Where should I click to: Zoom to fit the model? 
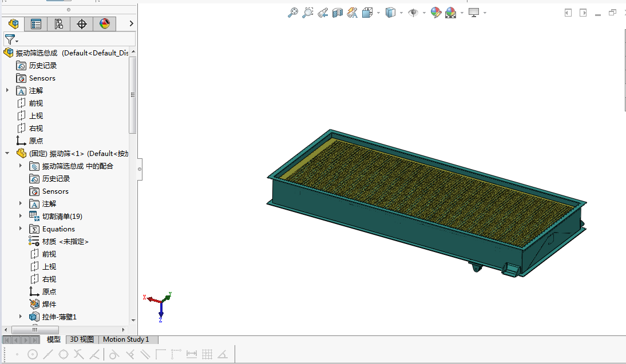(292, 13)
